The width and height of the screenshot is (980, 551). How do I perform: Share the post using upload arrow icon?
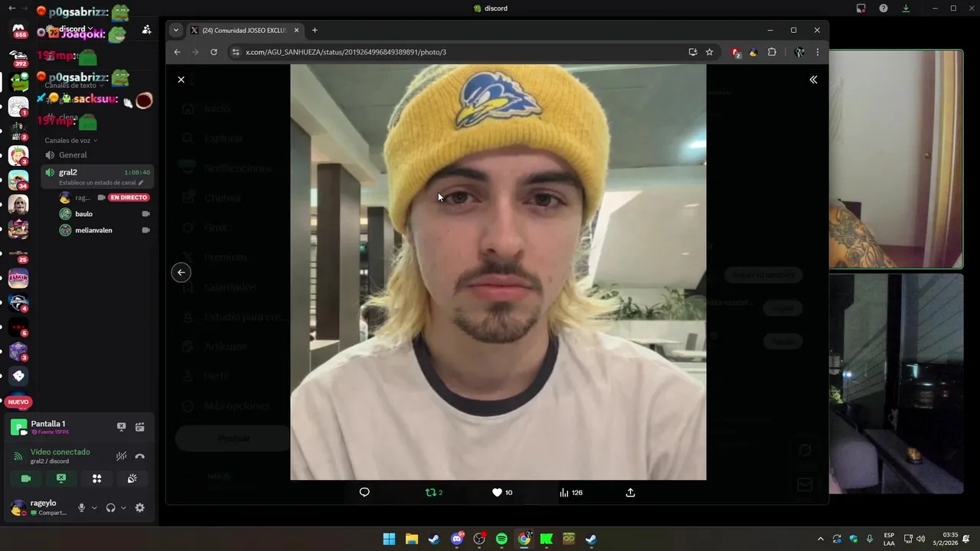click(x=630, y=492)
